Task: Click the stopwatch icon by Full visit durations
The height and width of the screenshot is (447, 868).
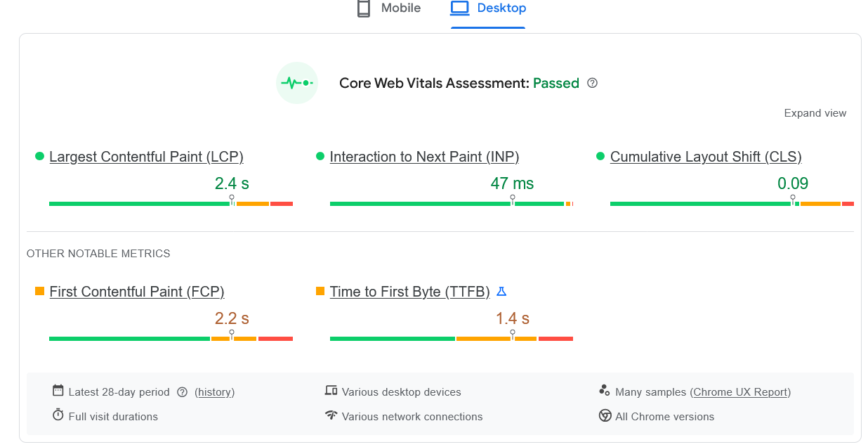Action: pos(58,415)
